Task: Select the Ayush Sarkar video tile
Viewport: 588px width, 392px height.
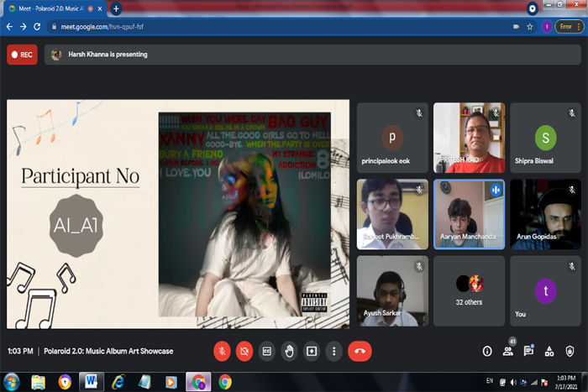Action: [x=392, y=290]
